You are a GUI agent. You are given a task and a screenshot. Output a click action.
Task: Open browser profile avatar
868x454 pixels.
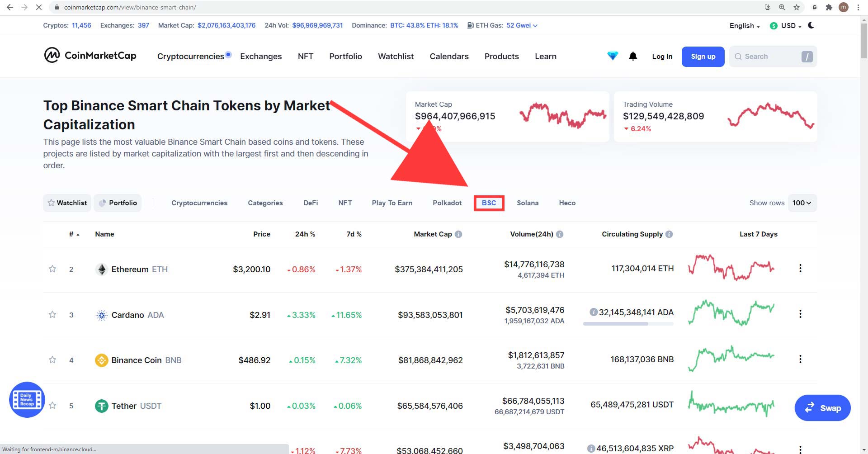coord(844,7)
